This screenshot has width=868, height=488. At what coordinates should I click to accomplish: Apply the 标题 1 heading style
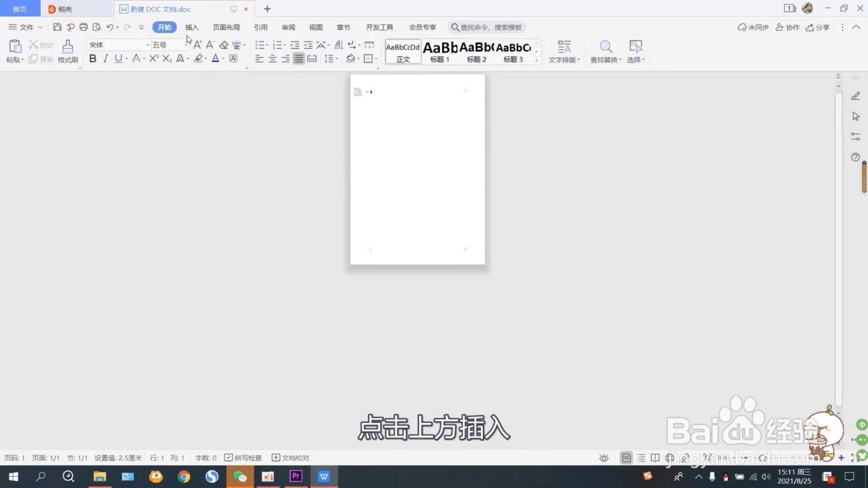click(x=440, y=52)
